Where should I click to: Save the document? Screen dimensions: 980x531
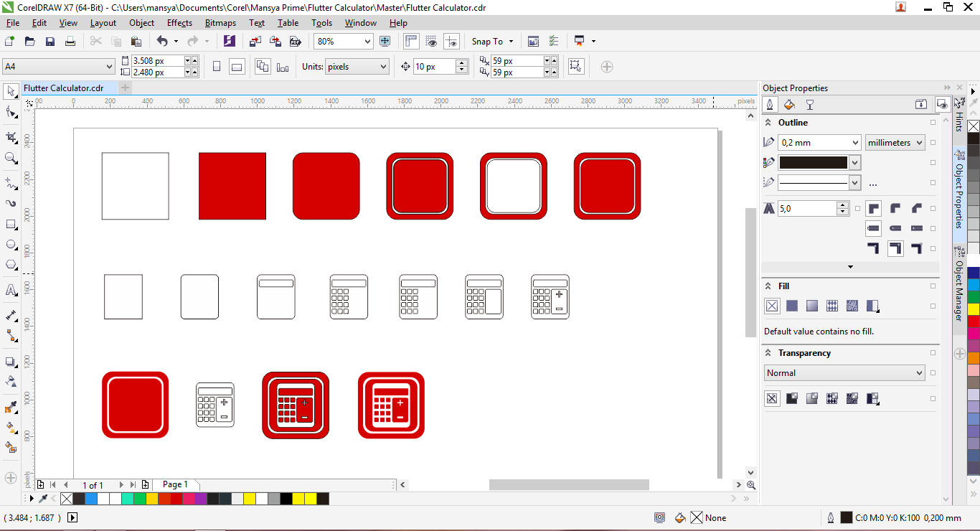pyautogui.click(x=50, y=42)
